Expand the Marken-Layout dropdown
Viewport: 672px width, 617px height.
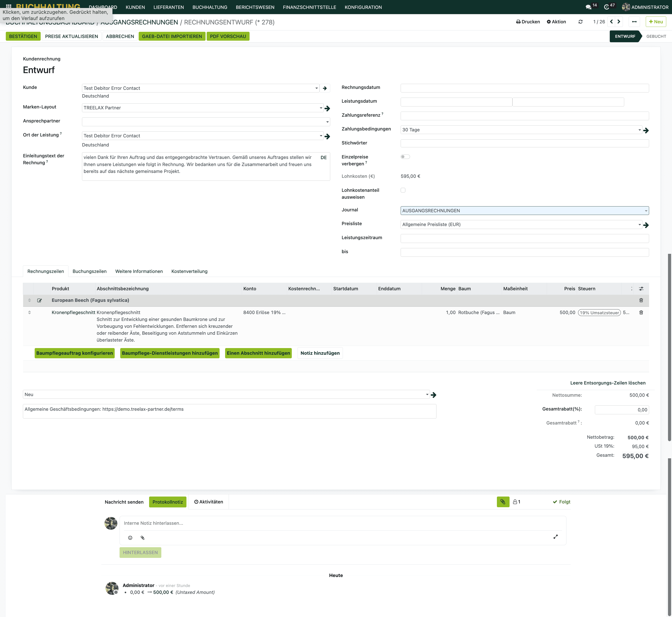[321, 108]
